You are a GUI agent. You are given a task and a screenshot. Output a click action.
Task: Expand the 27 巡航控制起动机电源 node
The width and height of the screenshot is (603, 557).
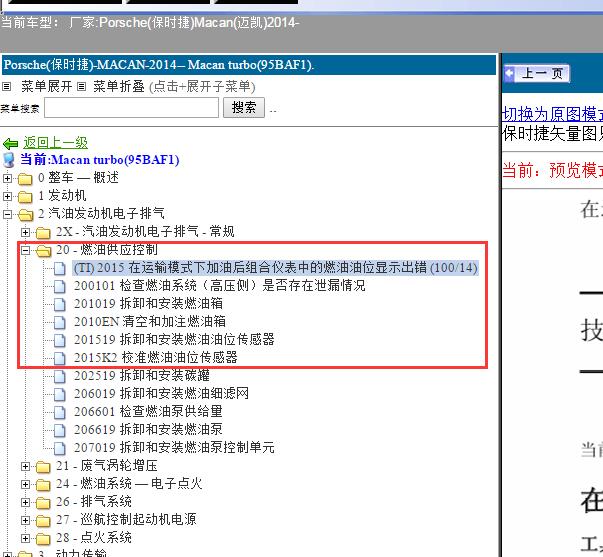coord(25,521)
